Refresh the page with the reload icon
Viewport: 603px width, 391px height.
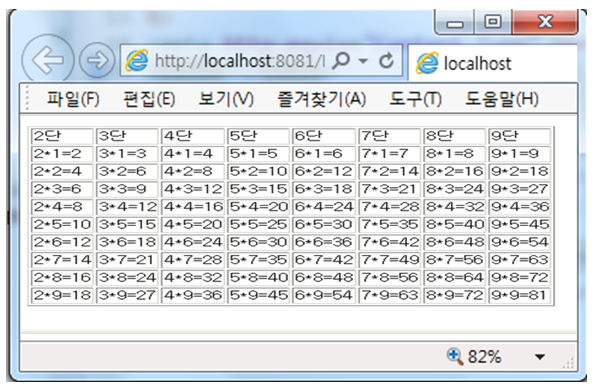[386, 60]
